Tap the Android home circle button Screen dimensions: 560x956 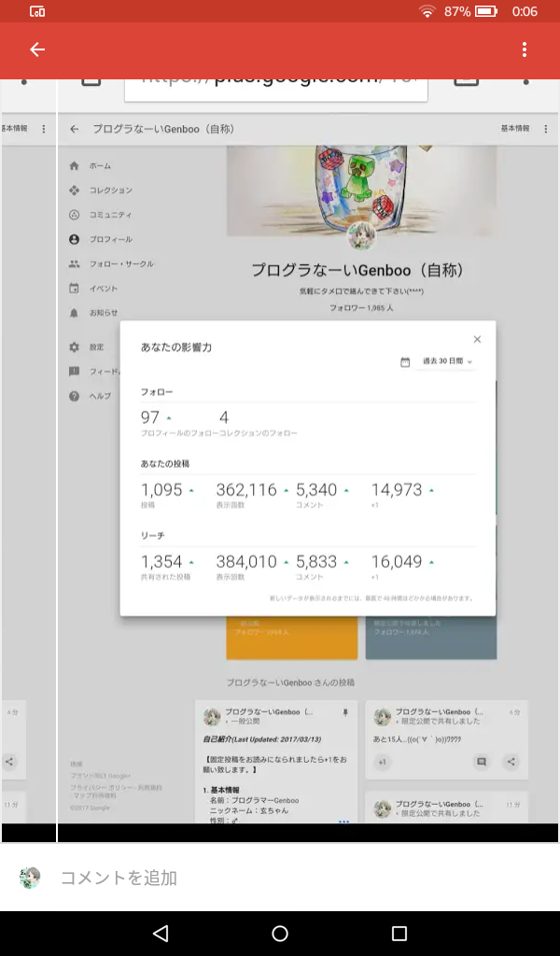click(280, 934)
